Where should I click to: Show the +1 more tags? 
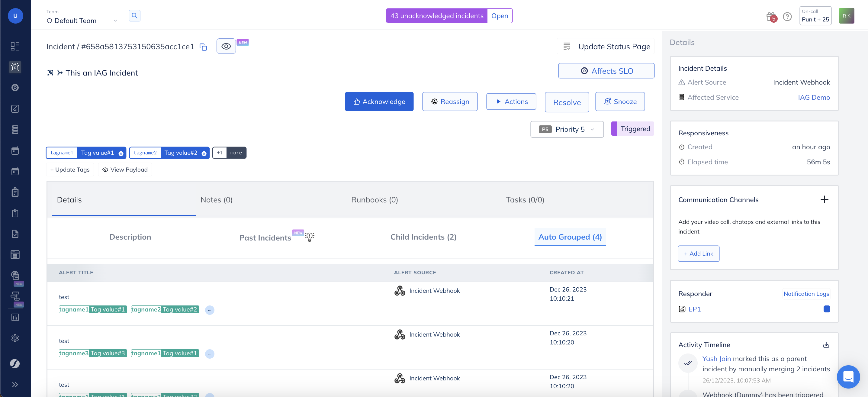[x=229, y=153]
